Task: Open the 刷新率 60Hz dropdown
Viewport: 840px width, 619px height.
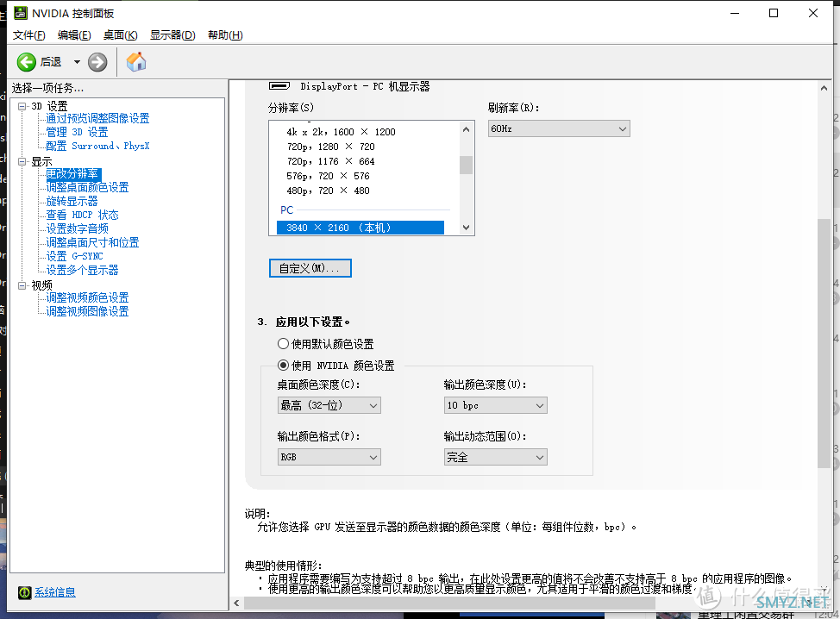Action: pyautogui.click(x=559, y=128)
